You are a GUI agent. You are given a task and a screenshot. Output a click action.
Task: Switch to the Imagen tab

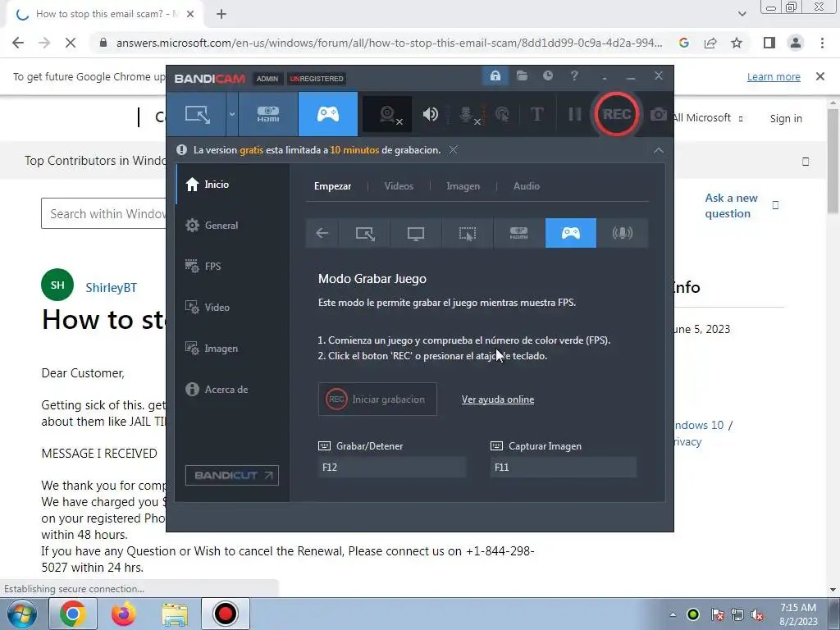[463, 186]
